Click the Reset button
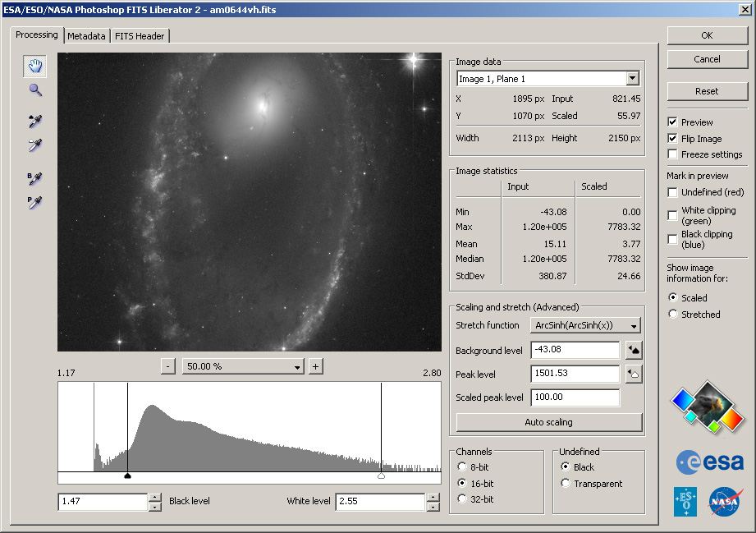756x533 pixels. 708,91
